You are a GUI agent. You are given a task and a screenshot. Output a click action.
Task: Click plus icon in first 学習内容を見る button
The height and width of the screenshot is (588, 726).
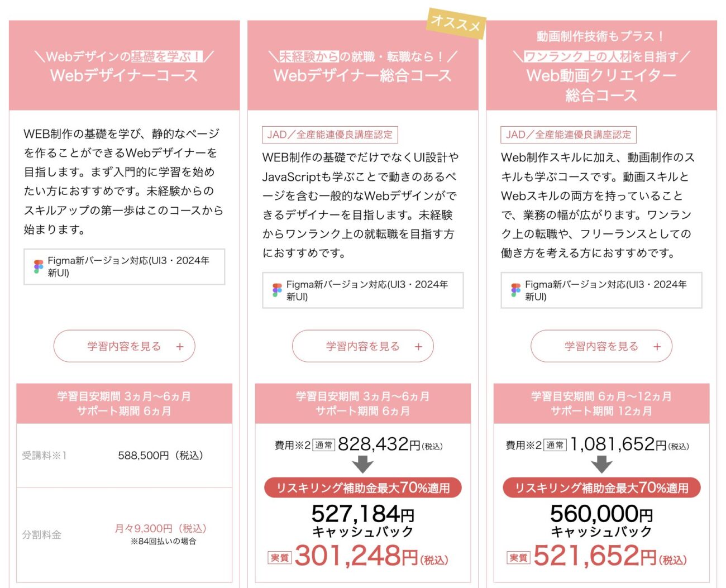(x=180, y=347)
